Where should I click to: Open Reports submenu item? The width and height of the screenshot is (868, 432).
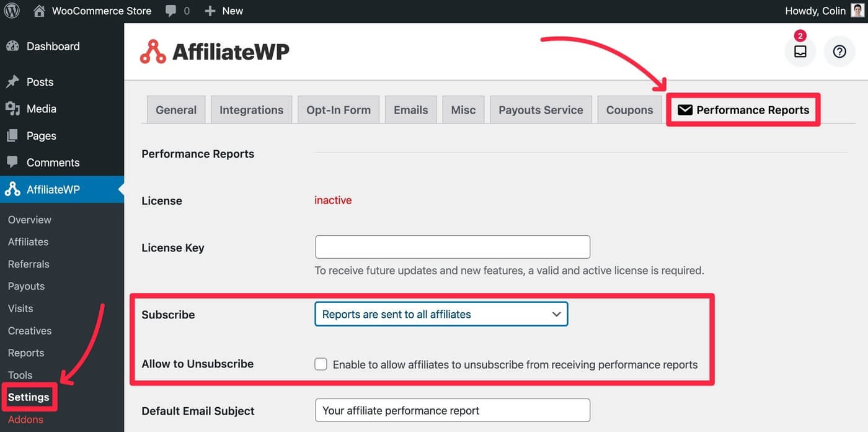tap(26, 353)
